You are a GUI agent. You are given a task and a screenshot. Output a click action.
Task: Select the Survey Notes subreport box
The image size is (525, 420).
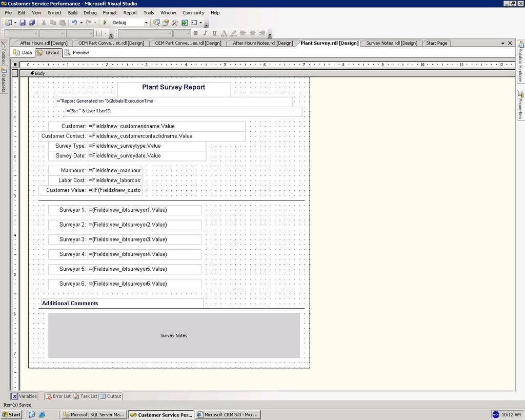[x=174, y=335]
